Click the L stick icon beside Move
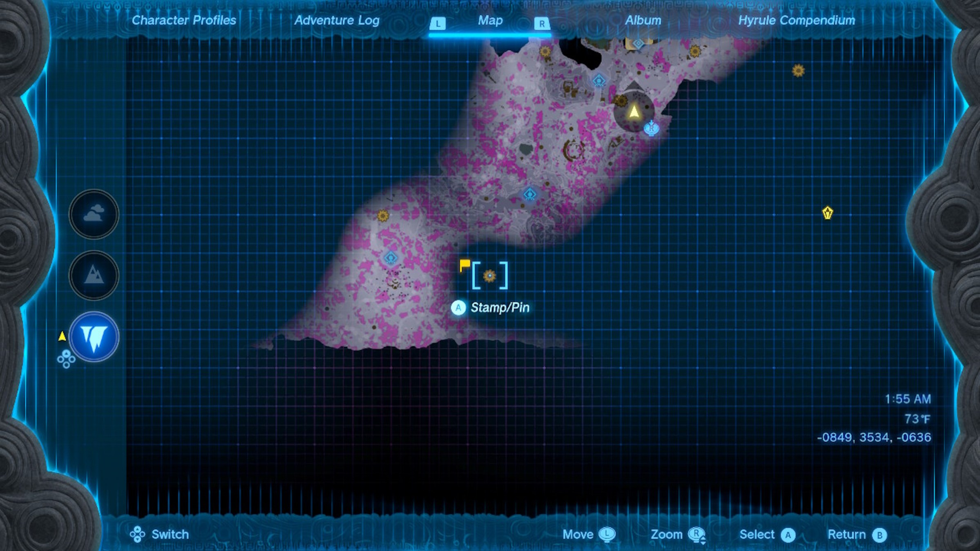The image size is (980, 551). click(607, 534)
